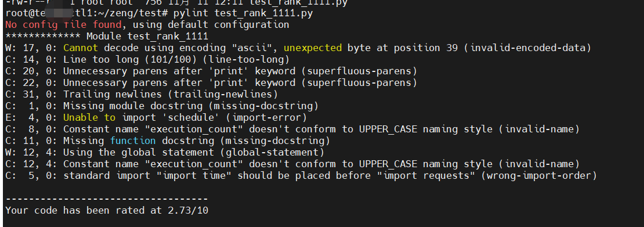Click the Module test_rank_1111 header line
Image resolution: width=644 pixels, height=227 pixels.
coord(107,36)
